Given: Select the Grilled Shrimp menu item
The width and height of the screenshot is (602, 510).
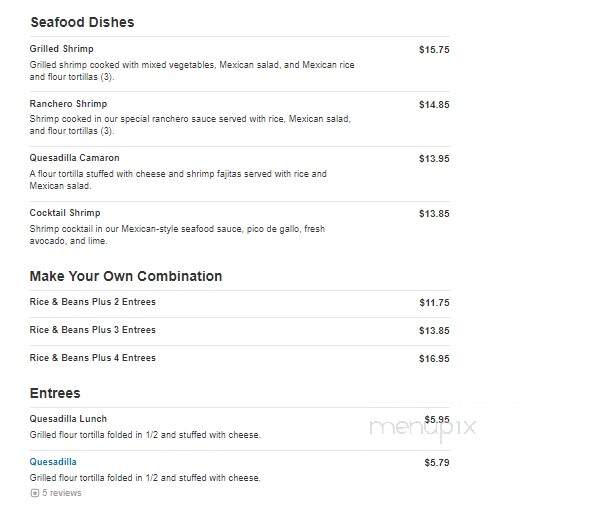Looking at the screenshot, I should click(61, 49).
